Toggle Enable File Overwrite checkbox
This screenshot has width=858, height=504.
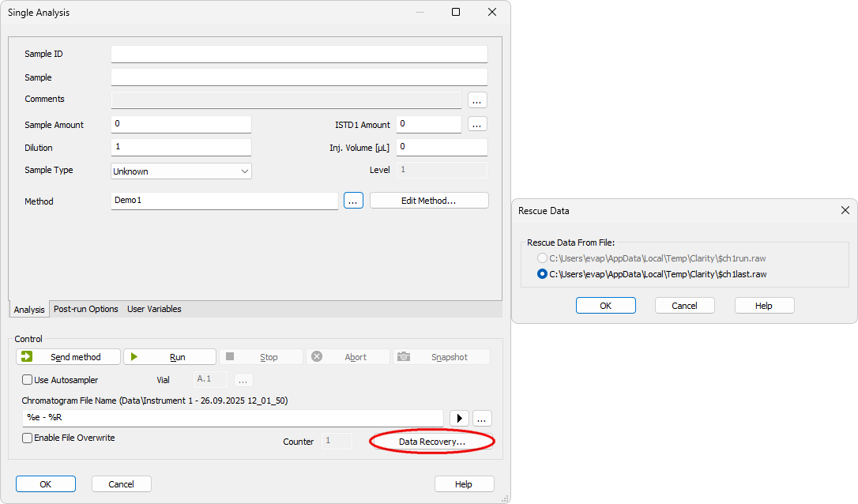coord(28,438)
